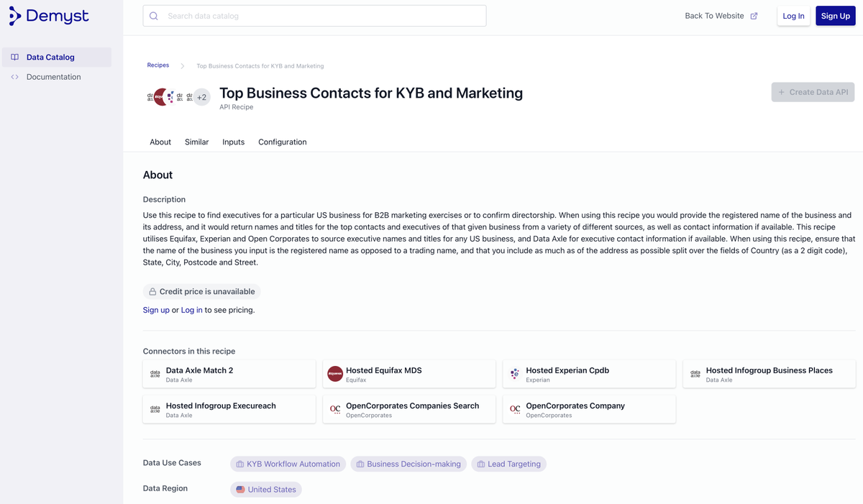Open the About tab
The height and width of the screenshot is (504, 863).
coord(160,142)
